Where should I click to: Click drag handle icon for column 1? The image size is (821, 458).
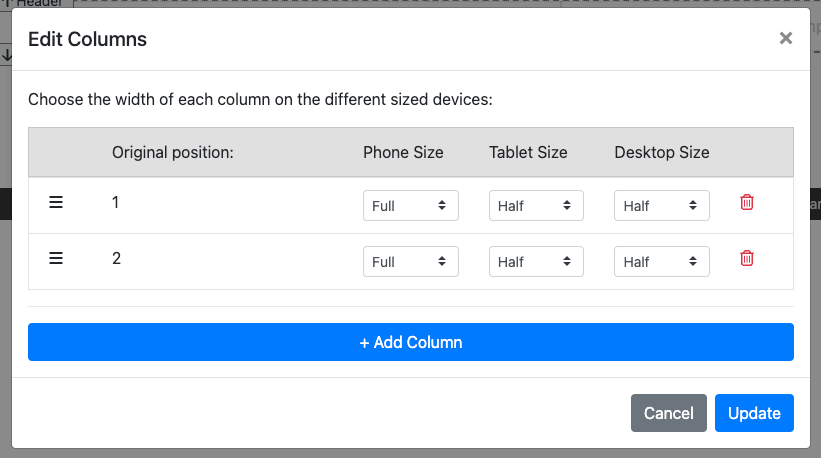pyautogui.click(x=56, y=202)
